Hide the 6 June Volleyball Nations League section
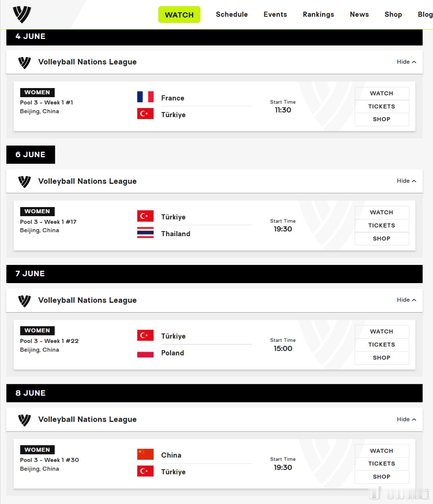 click(x=406, y=181)
